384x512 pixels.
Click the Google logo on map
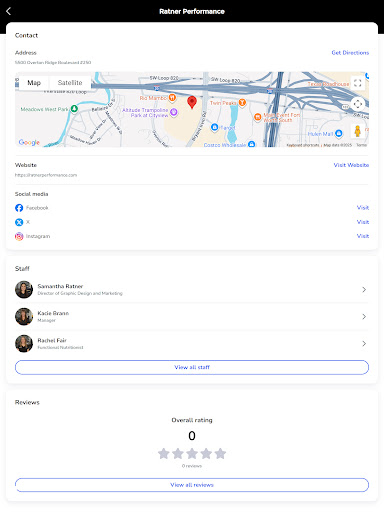29,142
